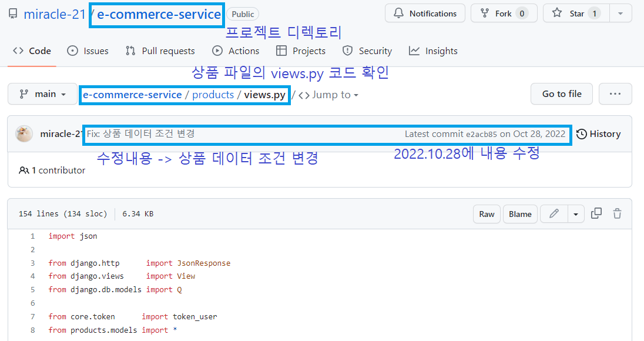
Task: Click the Public visibility badge
Action: click(243, 14)
